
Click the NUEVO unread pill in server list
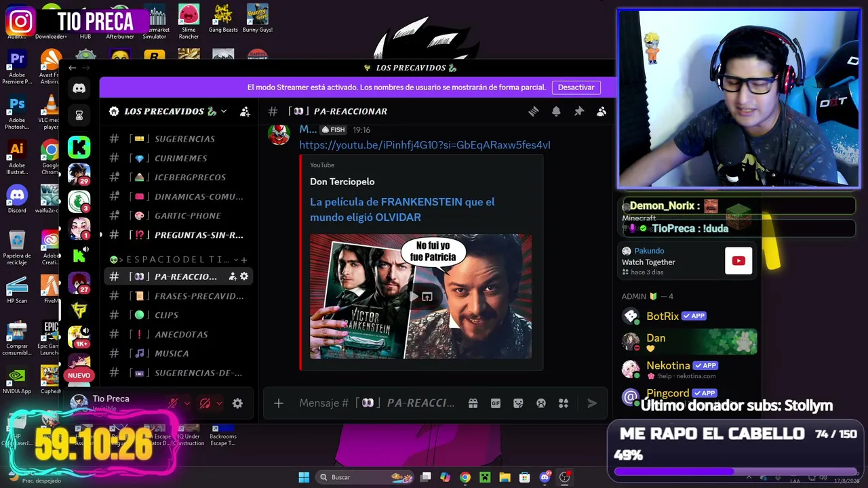[x=79, y=375]
